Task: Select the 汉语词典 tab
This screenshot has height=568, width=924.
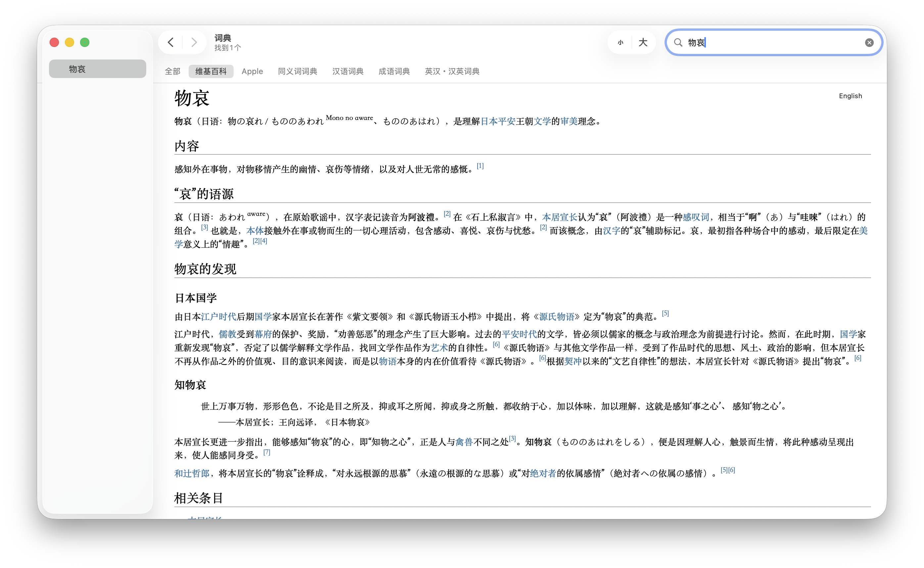Action: (x=348, y=71)
